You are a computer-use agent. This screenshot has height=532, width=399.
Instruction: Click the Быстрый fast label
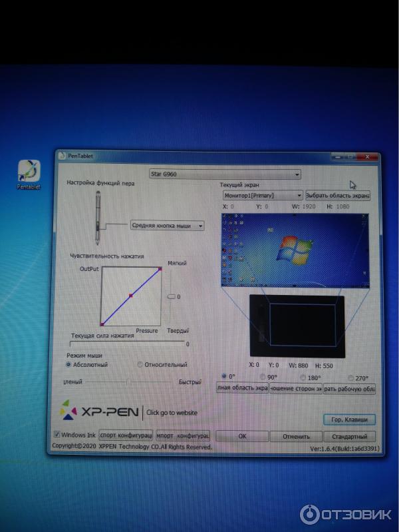tap(190, 382)
